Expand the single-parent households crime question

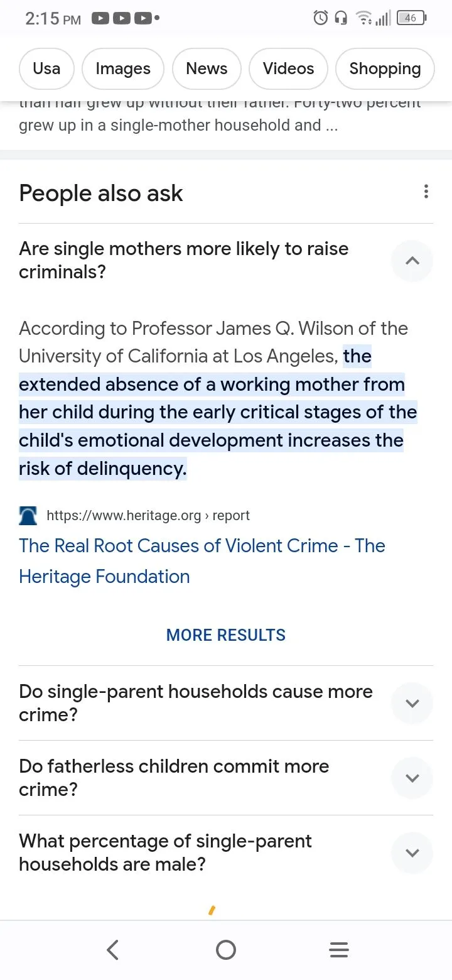tap(412, 703)
